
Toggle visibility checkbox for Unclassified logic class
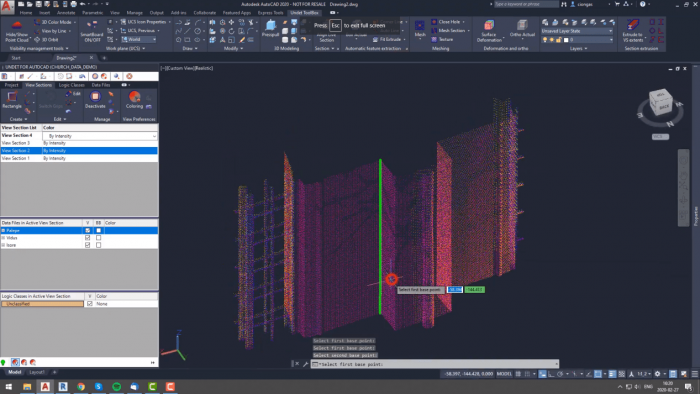[90, 303]
